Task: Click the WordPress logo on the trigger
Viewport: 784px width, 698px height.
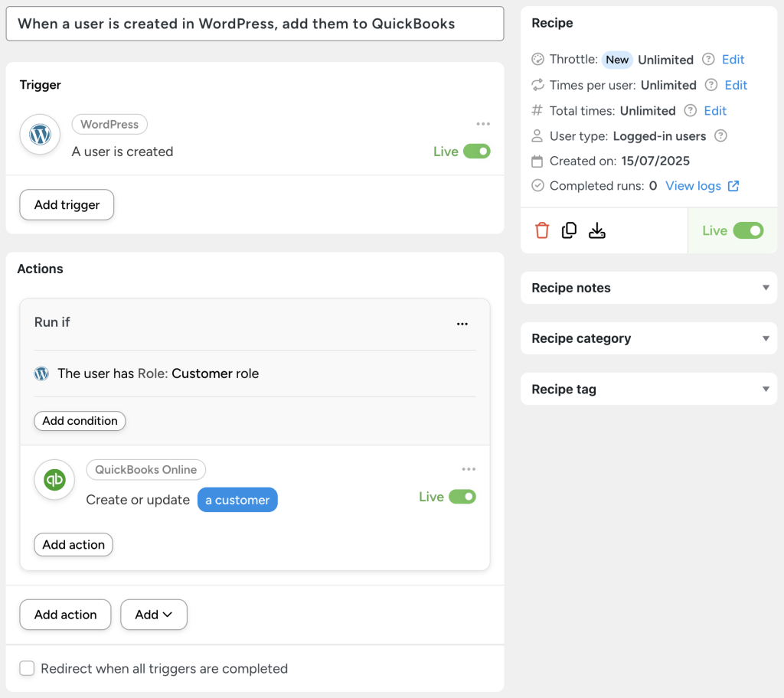Action: click(39, 134)
